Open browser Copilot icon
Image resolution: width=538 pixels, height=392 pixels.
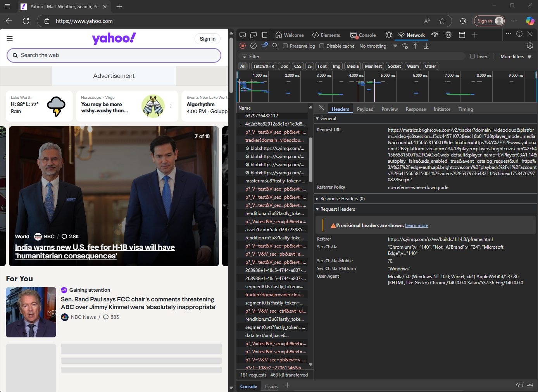click(529, 21)
